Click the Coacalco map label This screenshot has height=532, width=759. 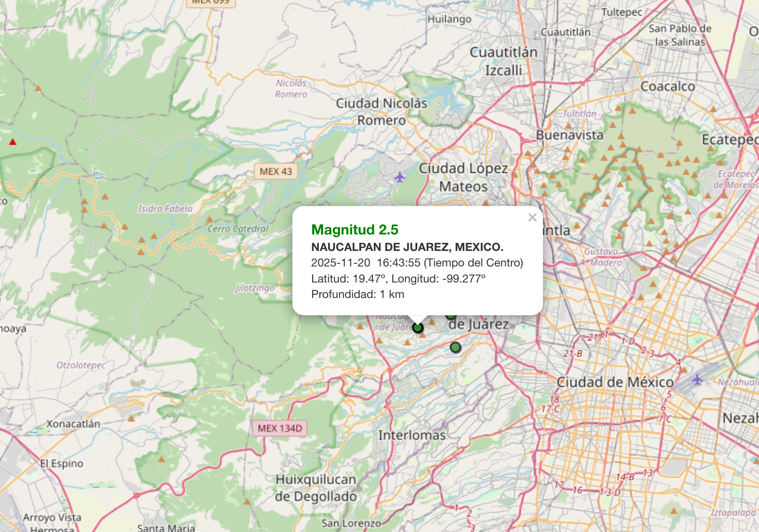click(667, 87)
